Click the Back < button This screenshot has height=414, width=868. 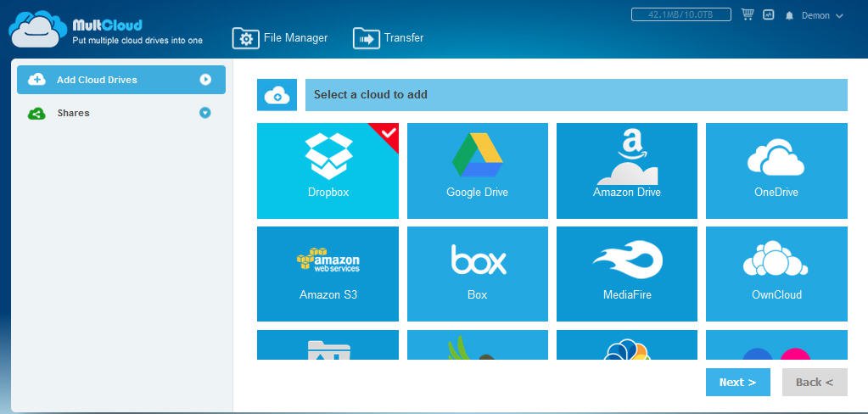tap(815, 382)
